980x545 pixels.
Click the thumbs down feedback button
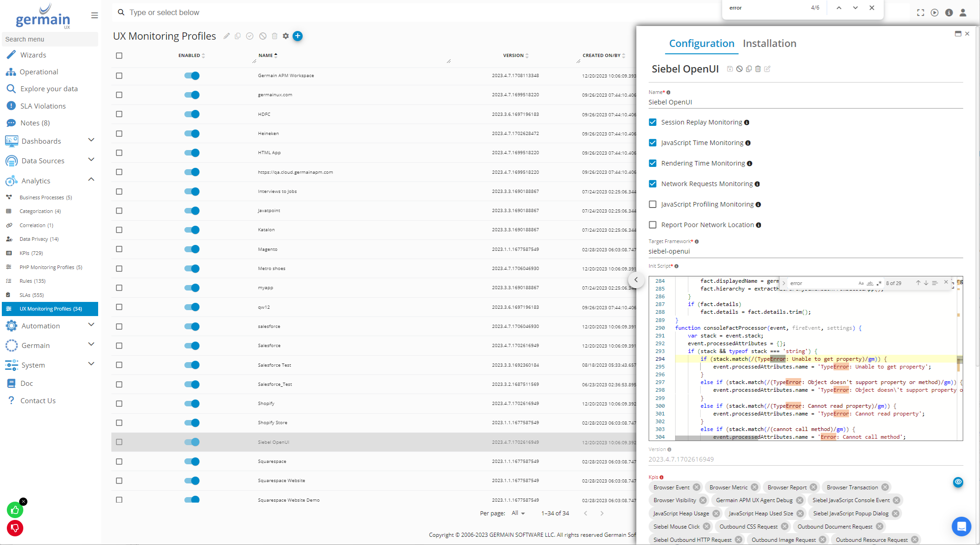[x=15, y=528]
